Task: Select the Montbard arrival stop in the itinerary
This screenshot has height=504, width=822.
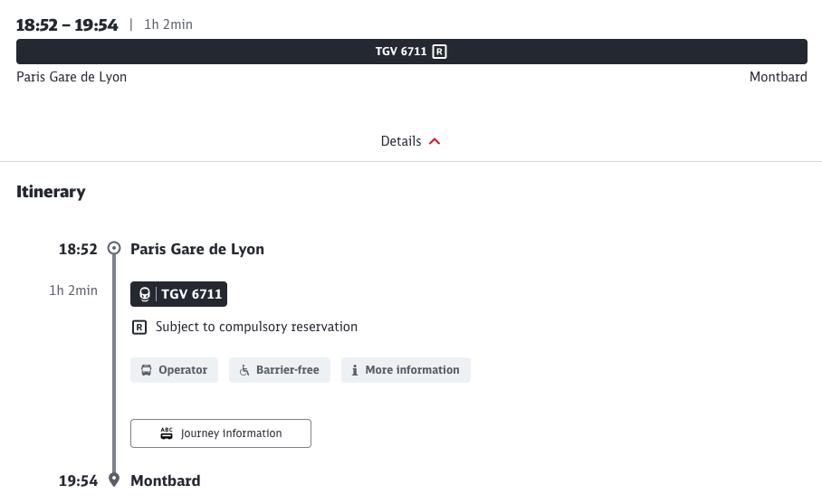Action: pyautogui.click(x=166, y=480)
